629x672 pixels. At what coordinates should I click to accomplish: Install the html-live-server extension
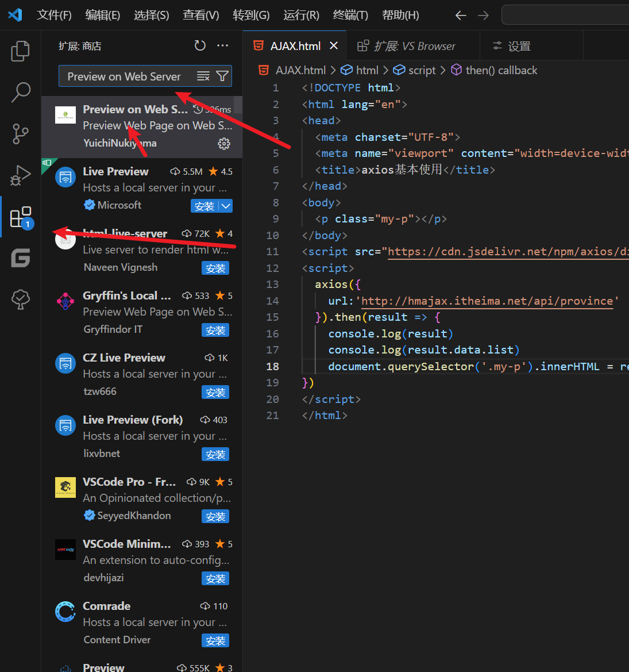[215, 268]
